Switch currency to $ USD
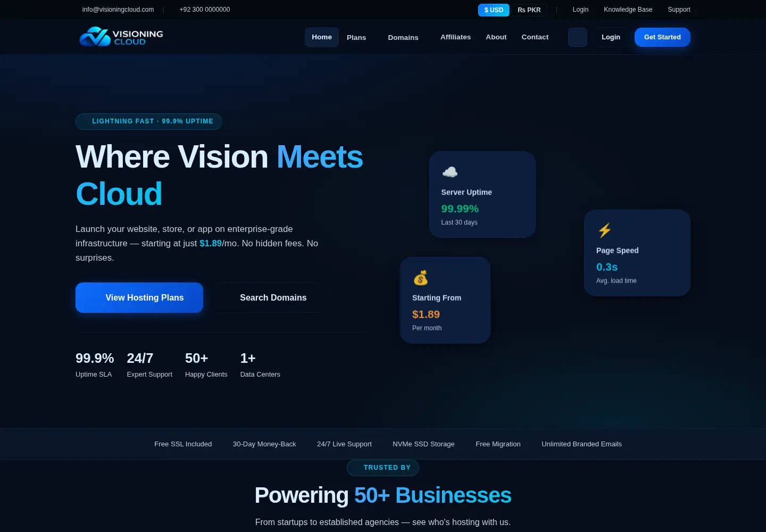 494,10
